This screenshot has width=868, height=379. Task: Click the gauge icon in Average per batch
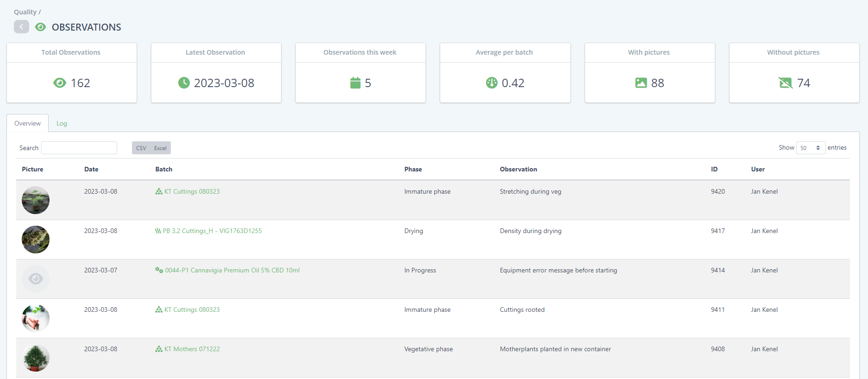(492, 83)
